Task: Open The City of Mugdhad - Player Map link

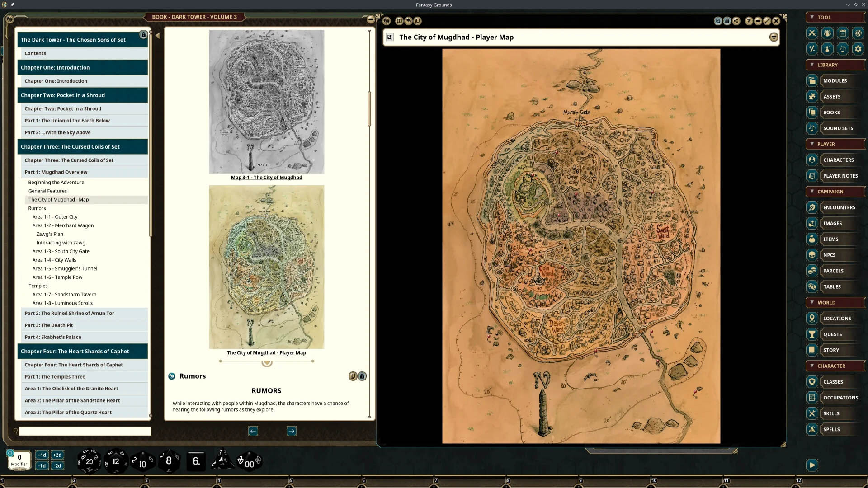Action: [266, 353]
